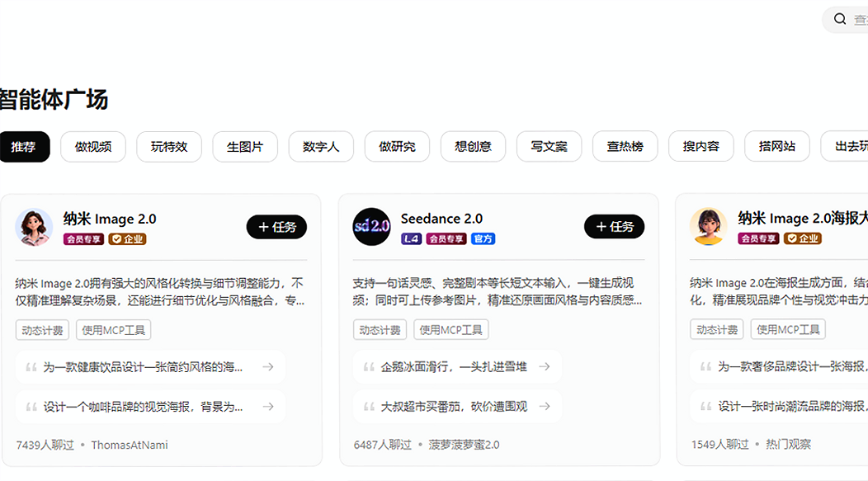This screenshot has width=868, height=481.
Task: Read description starting 纳米 Image 2.0拥有强大的
Action: point(160,292)
